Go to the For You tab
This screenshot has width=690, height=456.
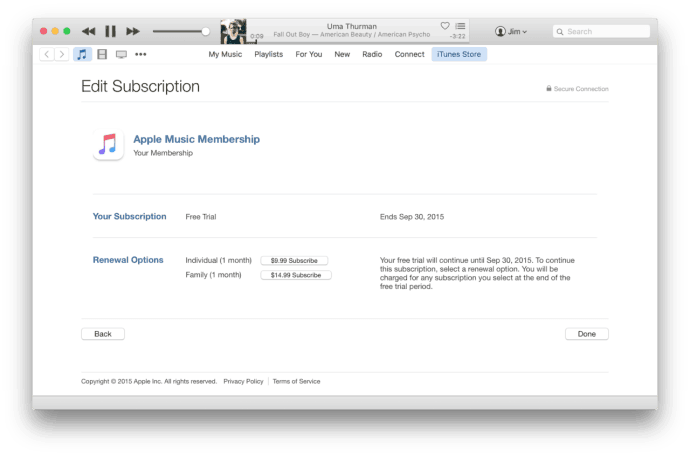[x=308, y=54]
